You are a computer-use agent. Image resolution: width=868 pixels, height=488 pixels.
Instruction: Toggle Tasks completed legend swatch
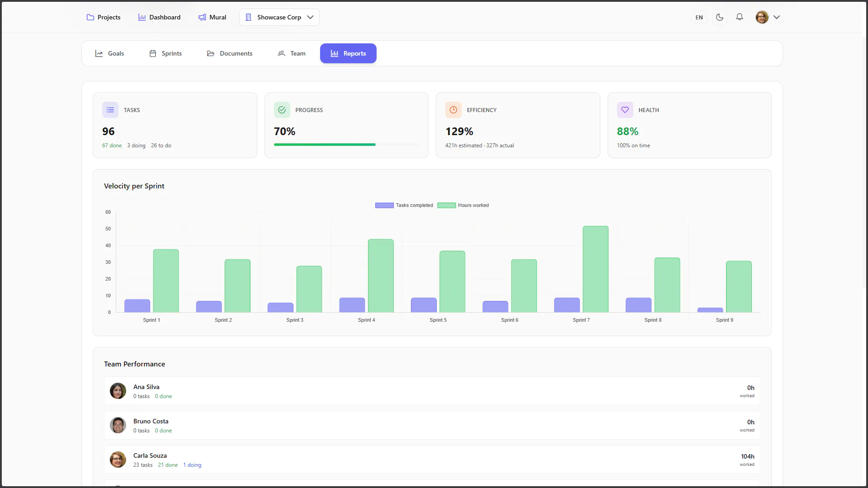pyautogui.click(x=384, y=205)
